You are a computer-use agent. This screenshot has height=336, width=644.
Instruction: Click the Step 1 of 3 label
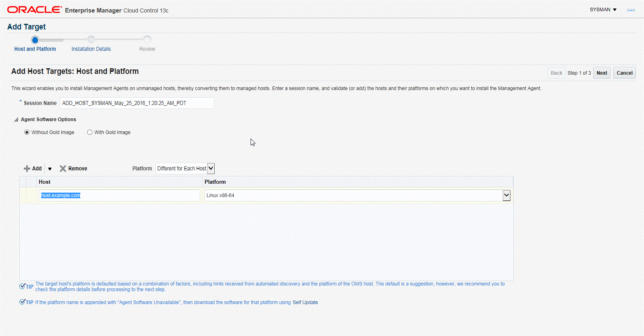tap(579, 73)
